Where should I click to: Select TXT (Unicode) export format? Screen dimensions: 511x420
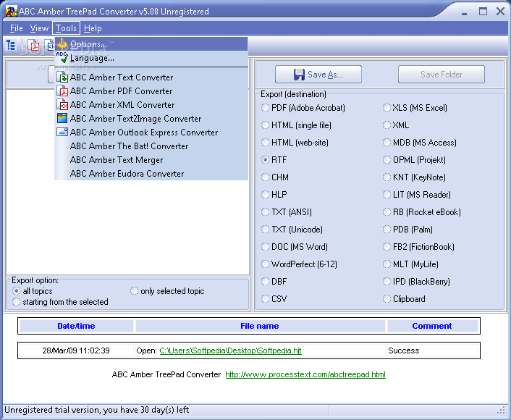(x=292, y=230)
